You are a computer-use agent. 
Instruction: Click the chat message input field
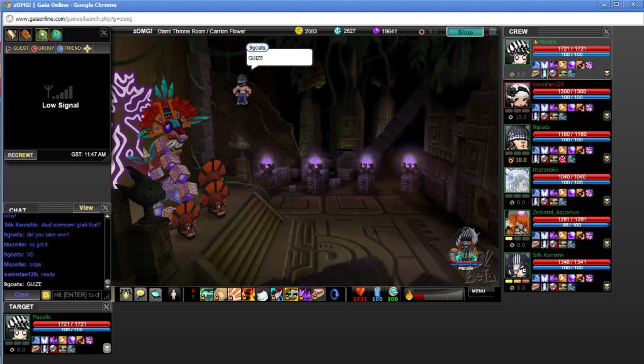[77, 295]
